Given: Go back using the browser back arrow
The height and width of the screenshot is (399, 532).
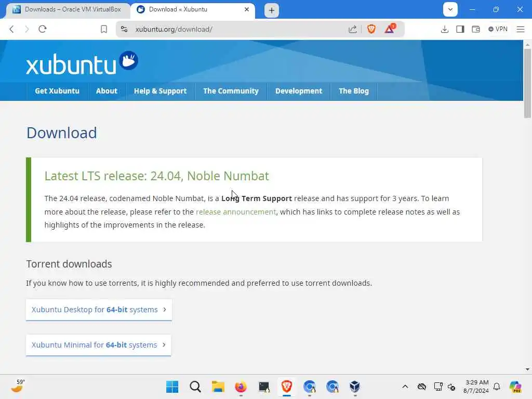Looking at the screenshot, I should (x=11, y=29).
